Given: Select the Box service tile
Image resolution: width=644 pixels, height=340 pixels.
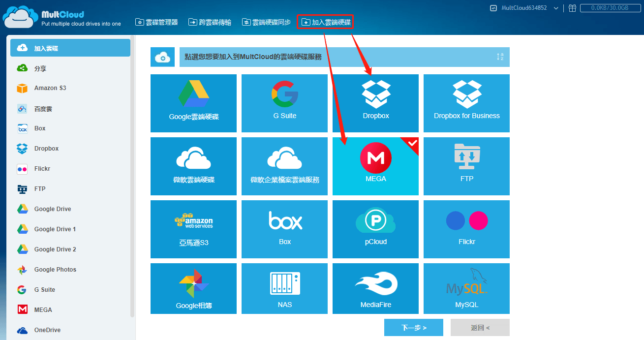Looking at the screenshot, I should coord(284,229).
